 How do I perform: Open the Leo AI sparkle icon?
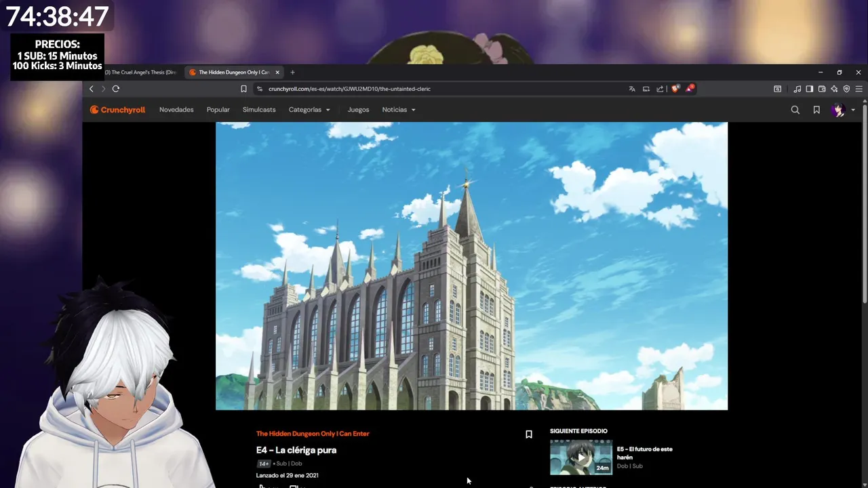coord(834,89)
